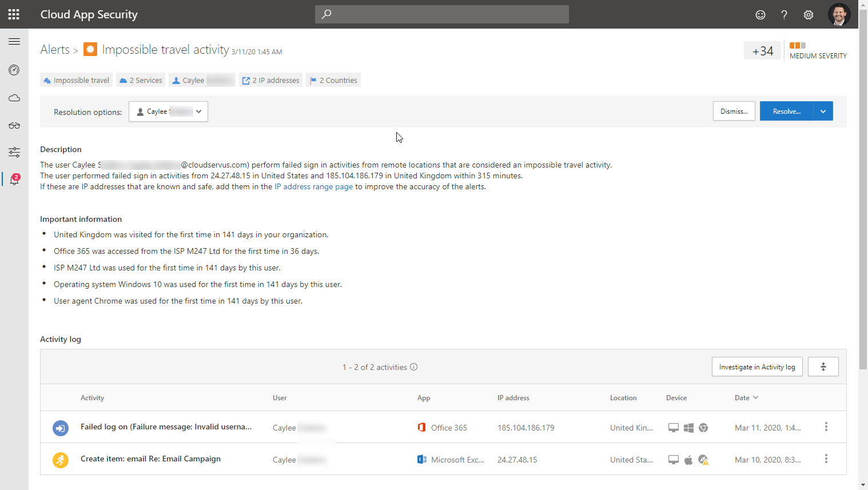Screen dimensions: 868x490
Task: Open the three-dot menu on the failed logon activity
Action: pyautogui.click(x=826, y=427)
